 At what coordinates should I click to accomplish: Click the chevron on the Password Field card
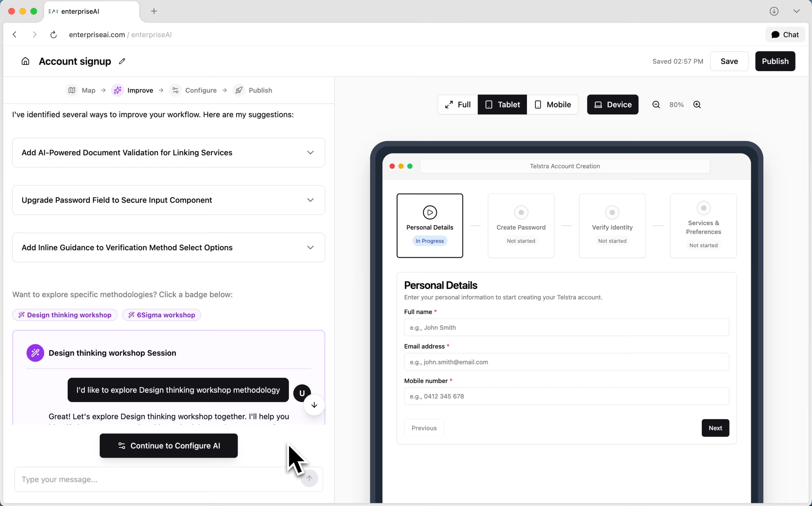(310, 200)
